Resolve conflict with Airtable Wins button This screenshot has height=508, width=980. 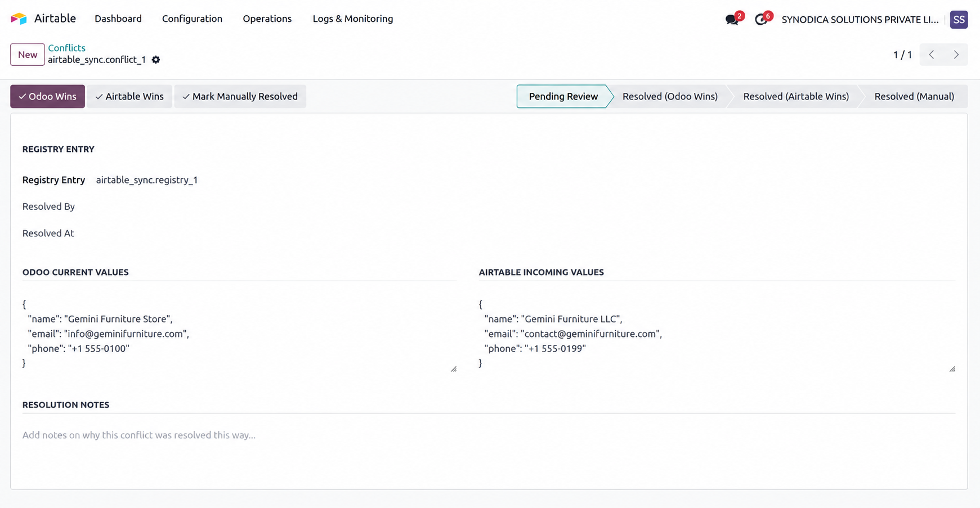[x=129, y=96]
